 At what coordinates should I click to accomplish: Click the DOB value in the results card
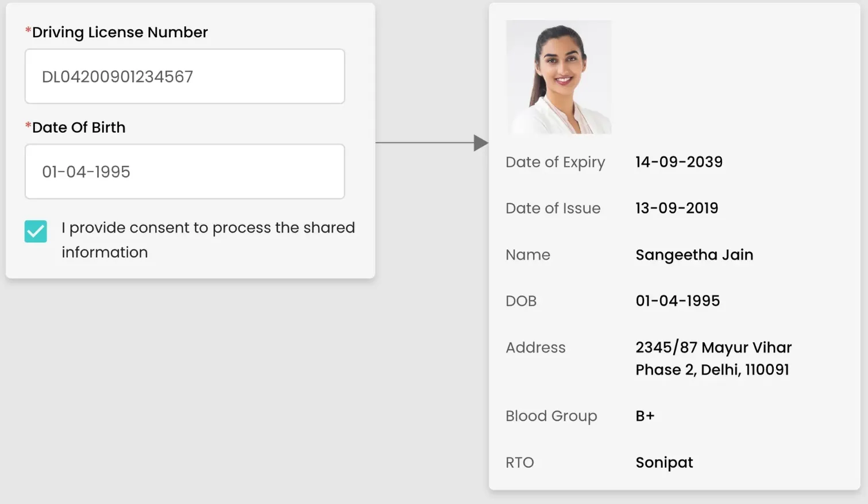pyautogui.click(x=677, y=301)
